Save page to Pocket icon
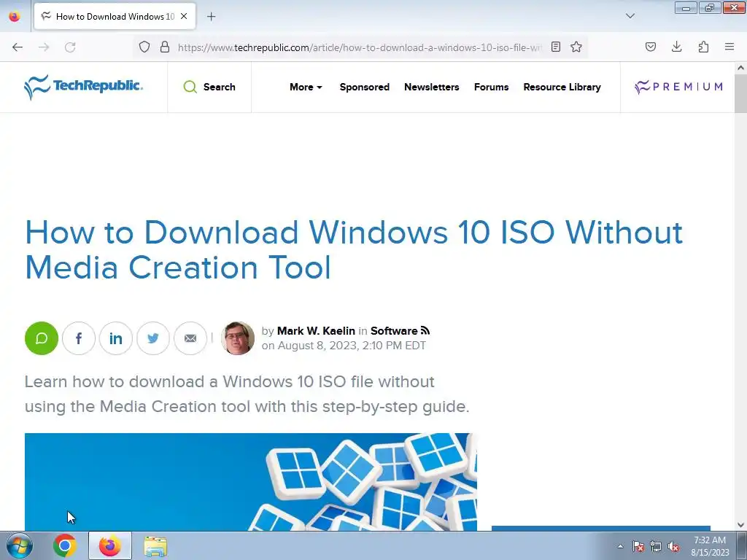This screenshot has width=747, height=560. (x=651, y=47)
